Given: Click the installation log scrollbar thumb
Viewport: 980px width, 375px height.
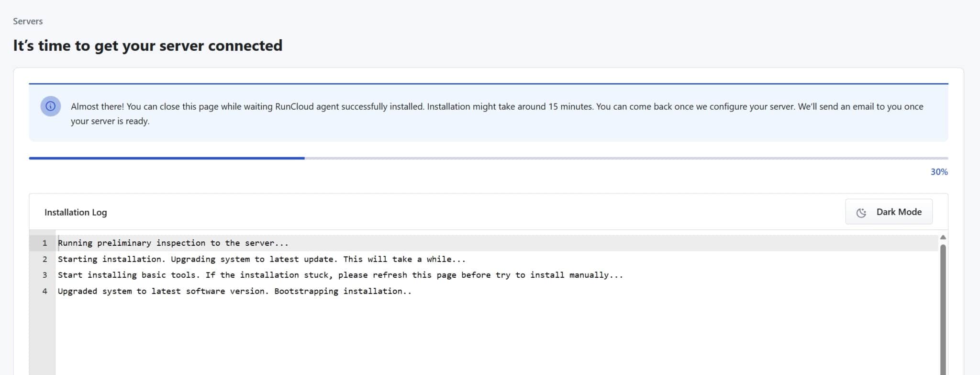Looking at the screenshot, I should point(943,307).
